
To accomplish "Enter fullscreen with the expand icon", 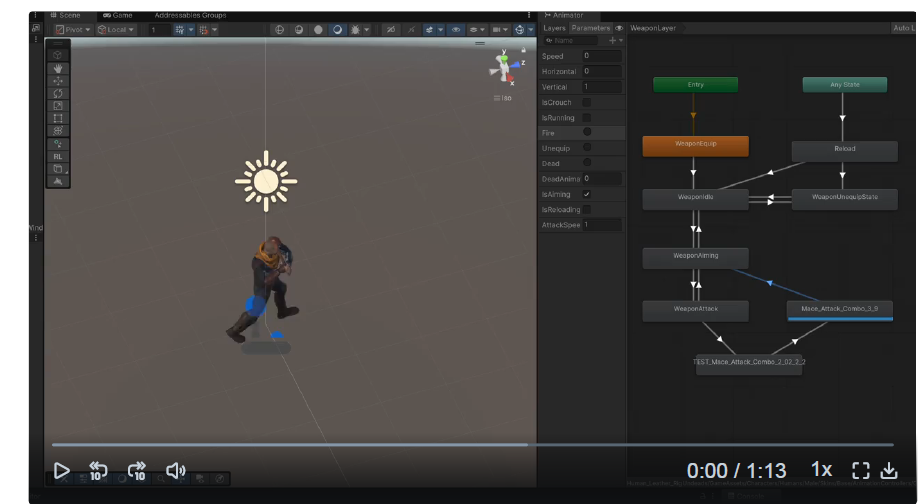I will 860,470.
